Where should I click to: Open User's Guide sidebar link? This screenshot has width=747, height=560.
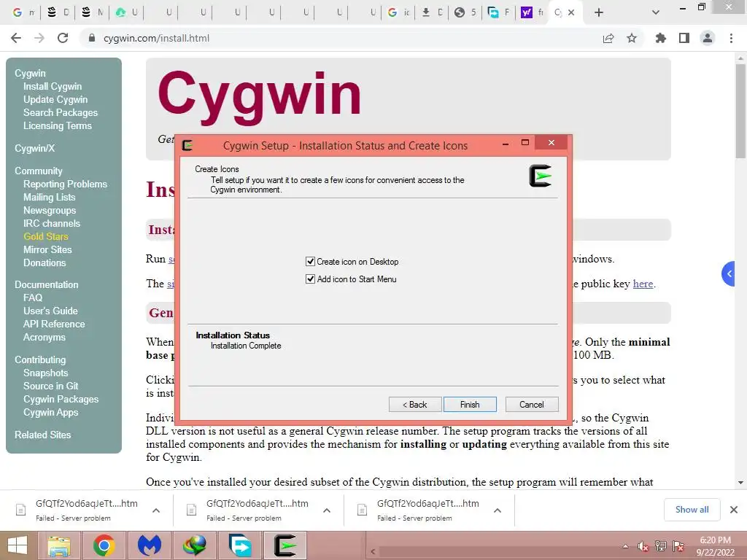tap(50, 311)
